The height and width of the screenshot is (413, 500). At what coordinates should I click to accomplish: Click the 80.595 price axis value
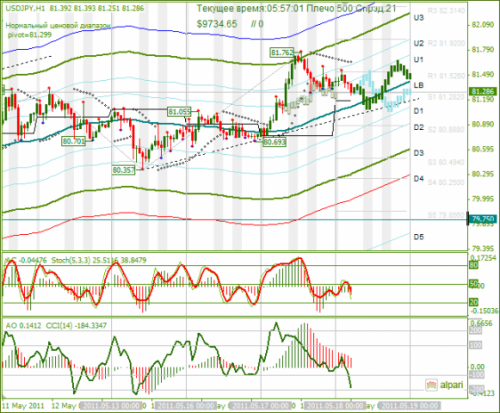coord(483,149)
